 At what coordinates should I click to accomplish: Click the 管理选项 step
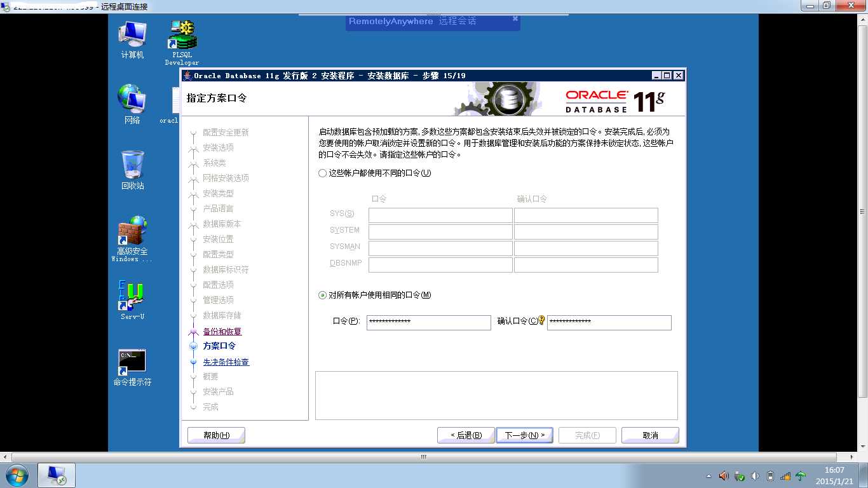218,301
